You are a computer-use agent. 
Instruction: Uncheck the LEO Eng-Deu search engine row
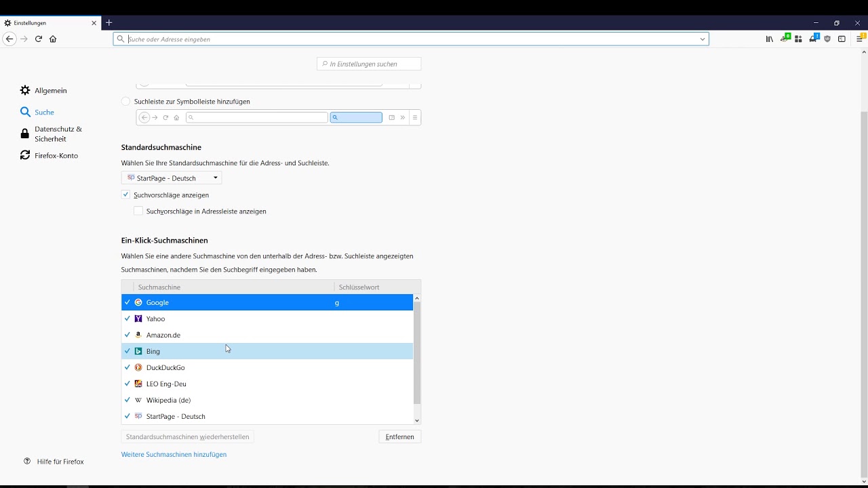click(127, 384)
